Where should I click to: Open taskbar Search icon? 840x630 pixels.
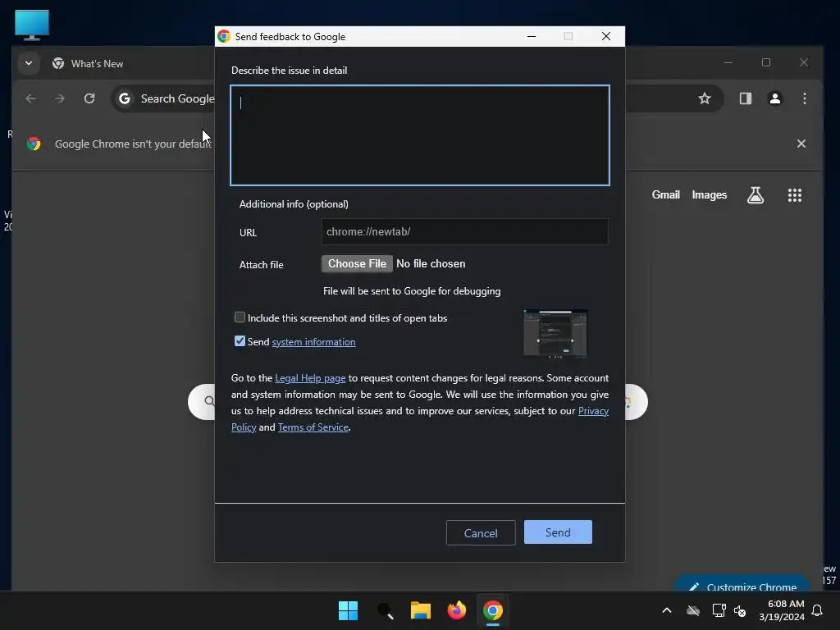coord(385,610)
